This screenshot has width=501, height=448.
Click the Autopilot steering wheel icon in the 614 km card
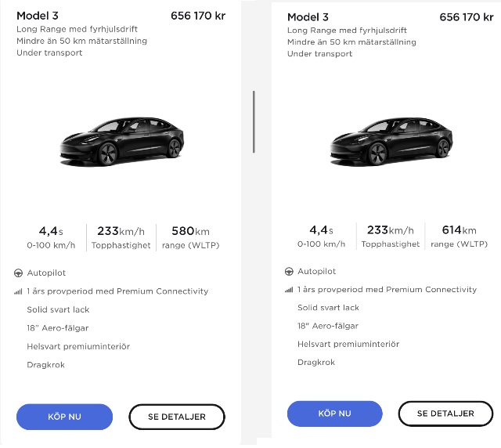(289, 272)
